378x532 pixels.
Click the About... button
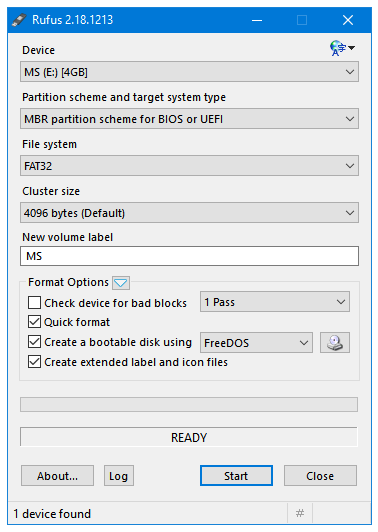57,476
